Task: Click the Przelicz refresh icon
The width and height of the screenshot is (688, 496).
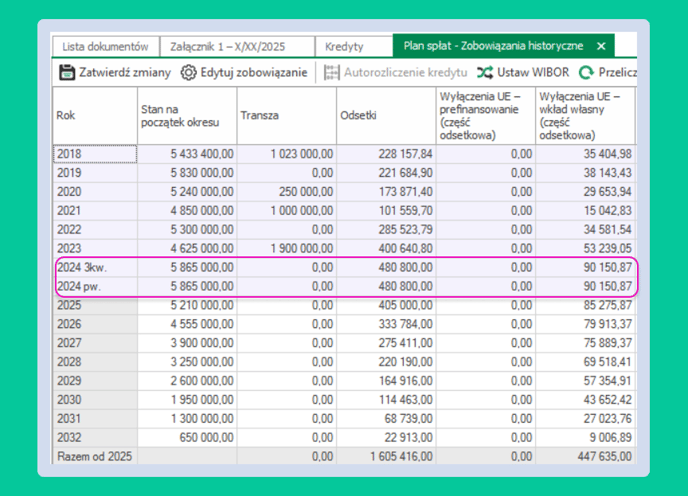Action: 586,72
